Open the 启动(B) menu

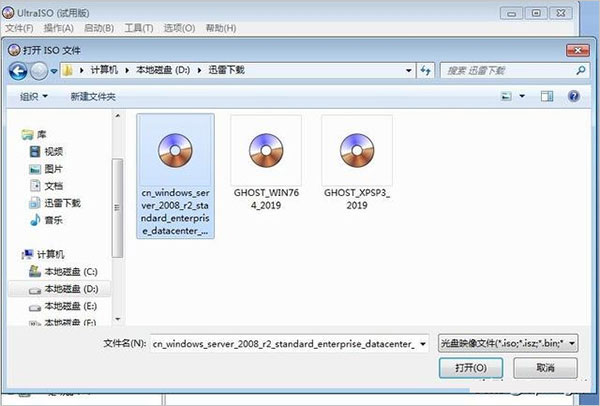(x=99, y=28)
